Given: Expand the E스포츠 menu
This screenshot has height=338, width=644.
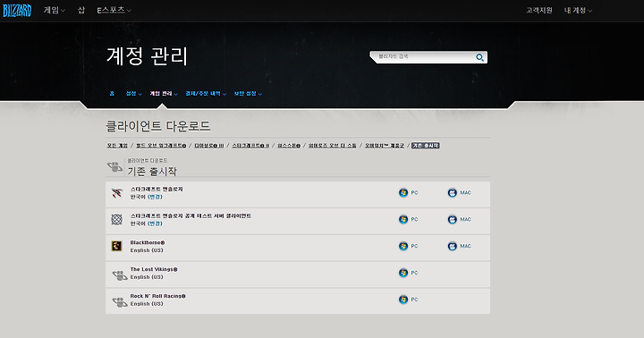Looking at the screenshot, I should pyautogui.click(x=114, y=10).
